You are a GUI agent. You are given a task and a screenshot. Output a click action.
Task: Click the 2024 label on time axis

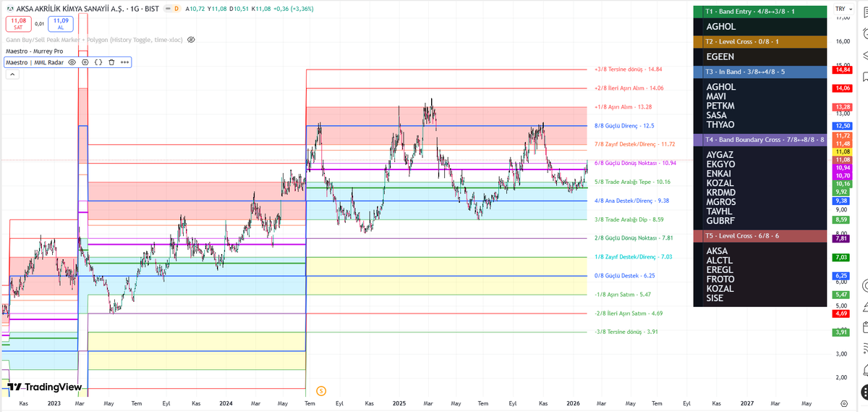click(x=226, y=403)
